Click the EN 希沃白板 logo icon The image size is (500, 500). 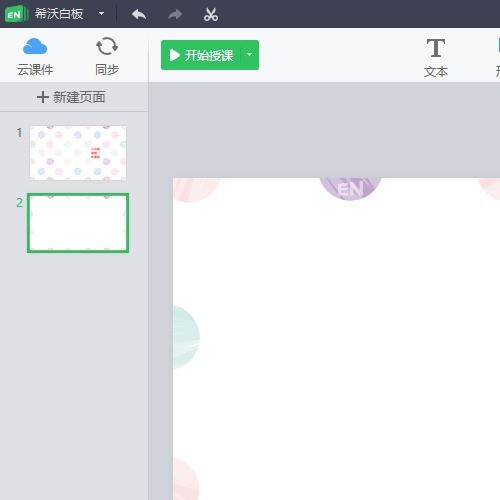click(16, 14)
